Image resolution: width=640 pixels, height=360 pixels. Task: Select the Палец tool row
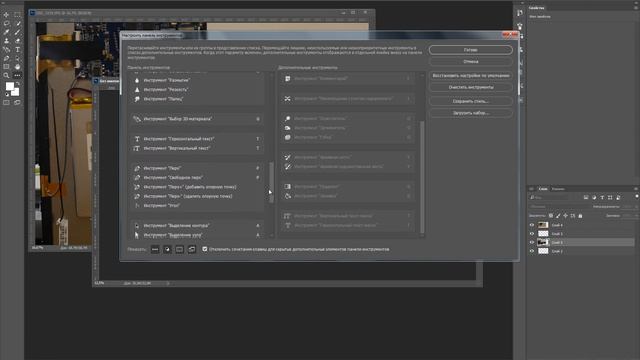pyautogui.click(x=197, y=99)
